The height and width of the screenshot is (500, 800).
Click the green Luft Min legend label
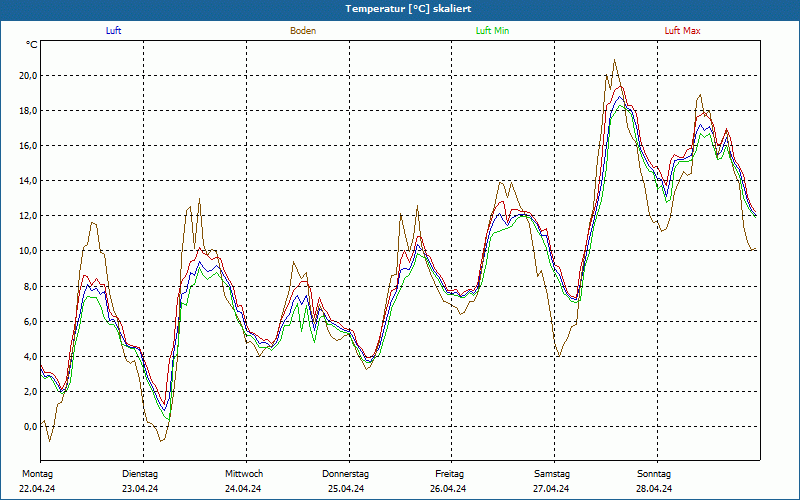(492, 31)
